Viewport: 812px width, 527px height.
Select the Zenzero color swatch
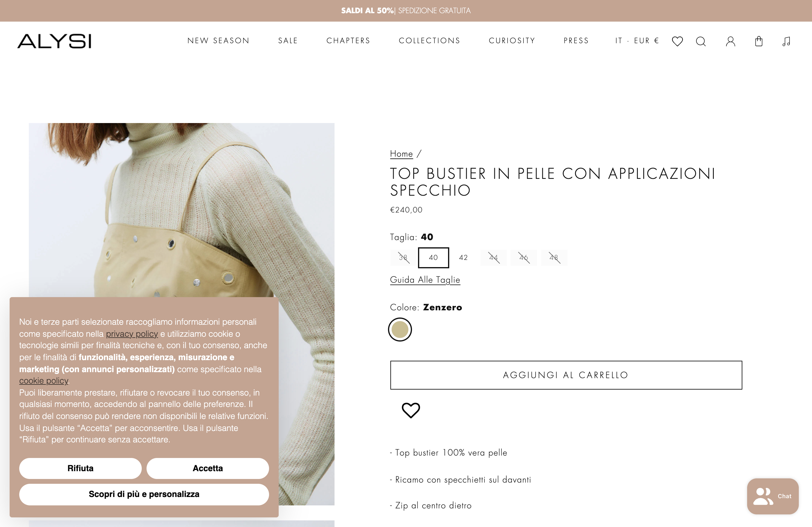pos(400,330)
